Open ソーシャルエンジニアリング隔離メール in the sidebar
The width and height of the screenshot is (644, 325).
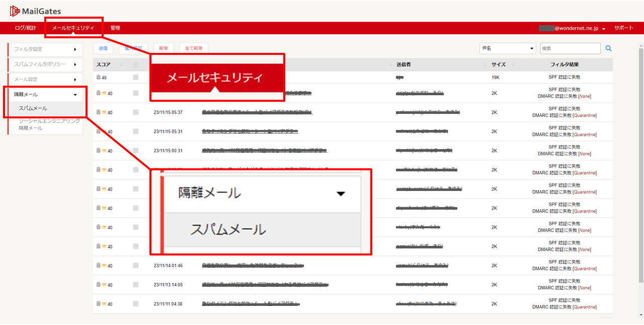[x=49, y=124]
